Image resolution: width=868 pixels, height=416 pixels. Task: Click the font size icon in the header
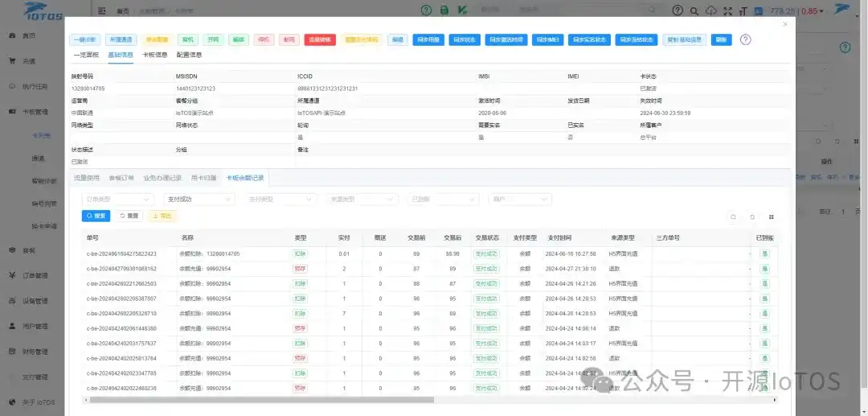[x=743, y=10]
